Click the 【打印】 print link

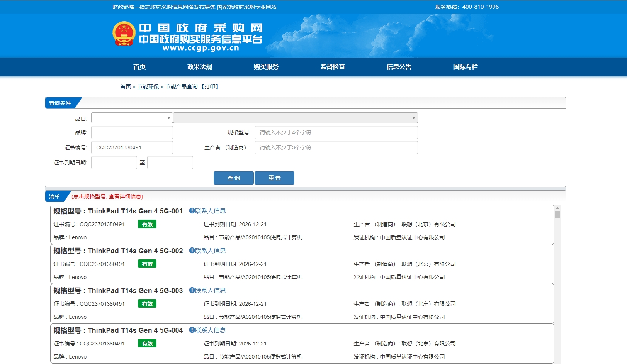(210, 86)
